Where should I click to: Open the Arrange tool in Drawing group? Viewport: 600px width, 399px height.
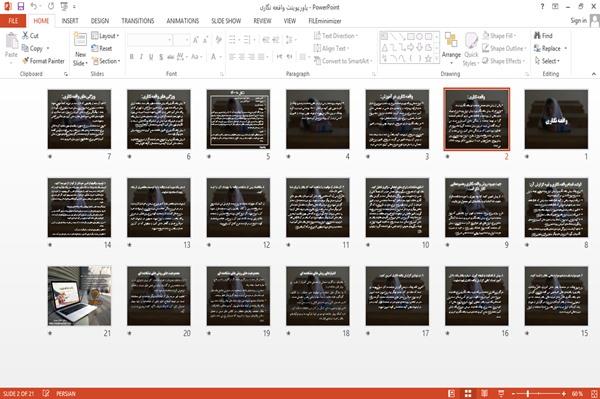pos(451,46)
